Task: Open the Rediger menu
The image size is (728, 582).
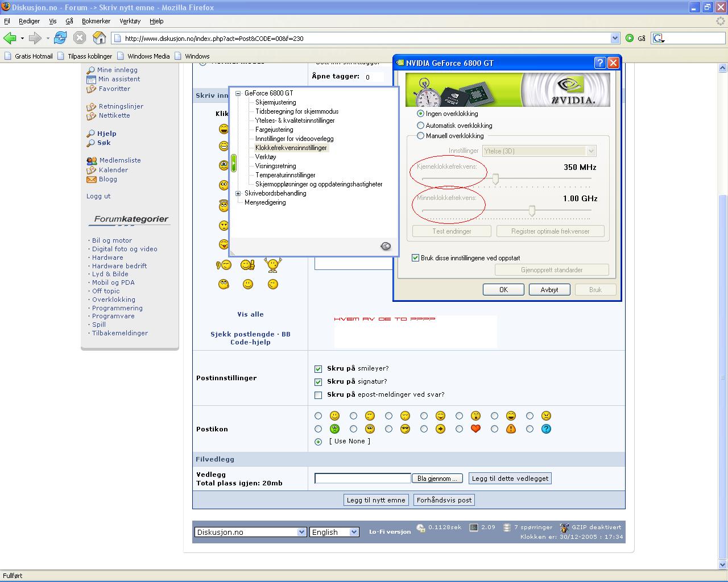Action: (29, 21)
